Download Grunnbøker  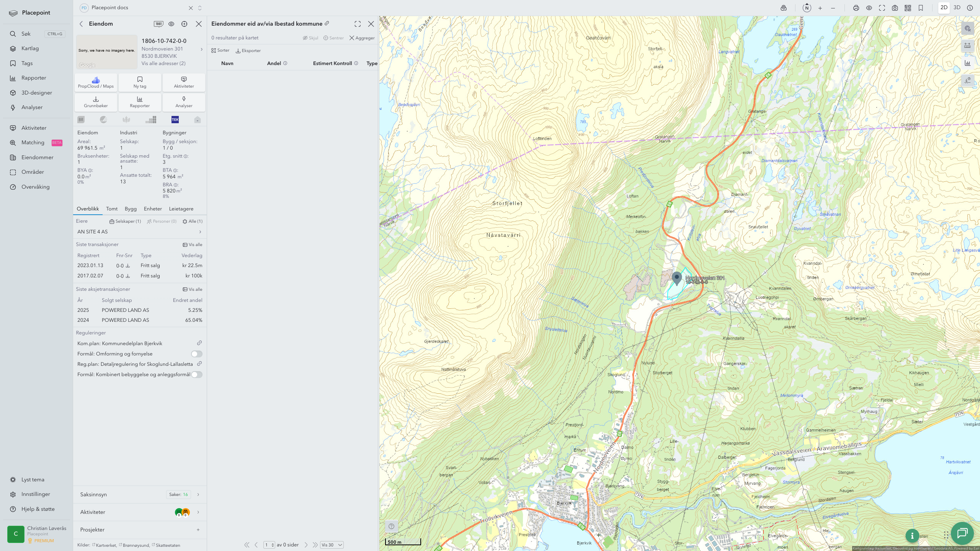(x=96, y=102)
